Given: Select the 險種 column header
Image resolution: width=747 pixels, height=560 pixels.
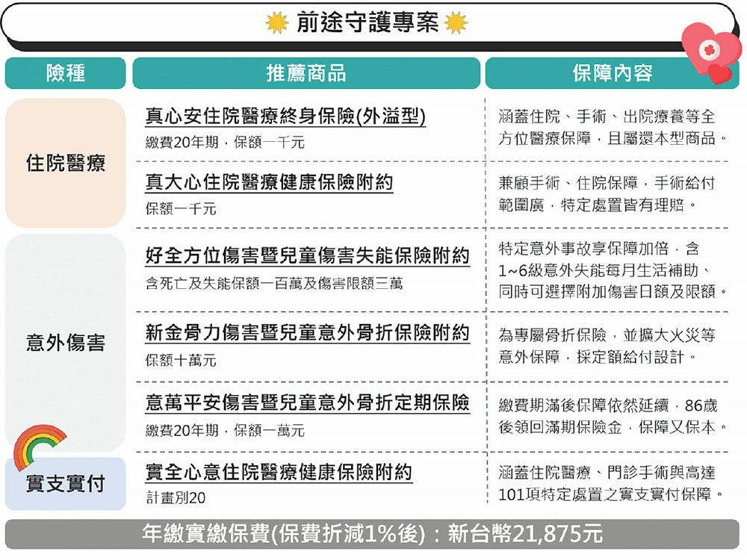Looking at the screenshot, I should point(66,72).
